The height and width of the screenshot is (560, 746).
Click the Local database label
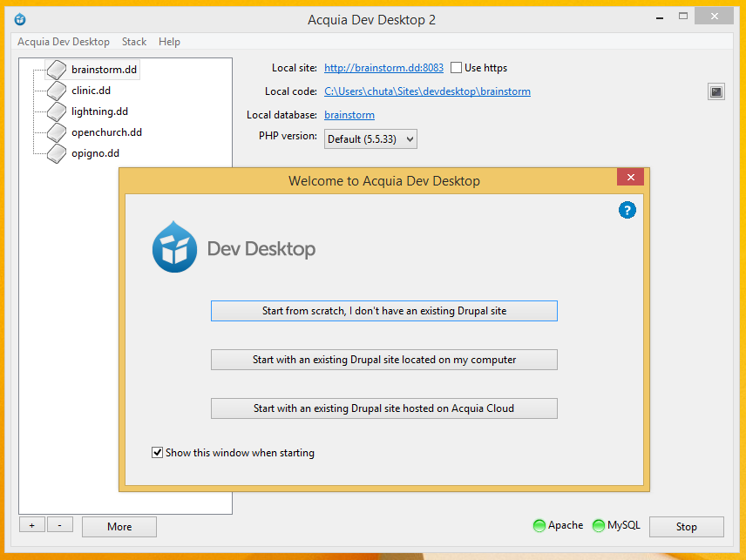pyautogui.click(x=281, y=115)
